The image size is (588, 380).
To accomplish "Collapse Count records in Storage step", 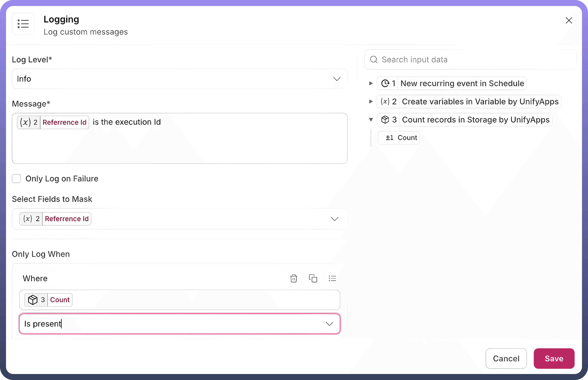I will [371, 120].
